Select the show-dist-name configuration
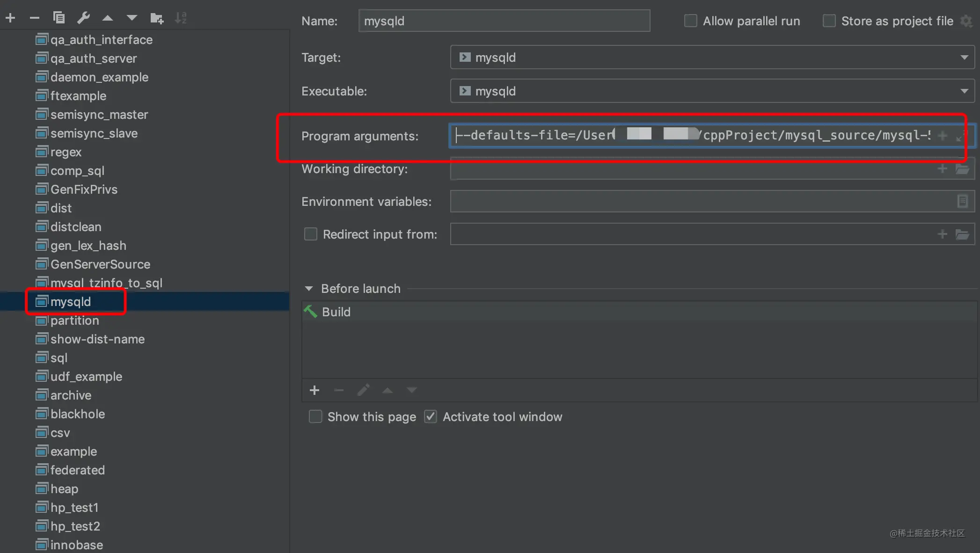Viewport: 980px width, 553px height. click(97, 339)
